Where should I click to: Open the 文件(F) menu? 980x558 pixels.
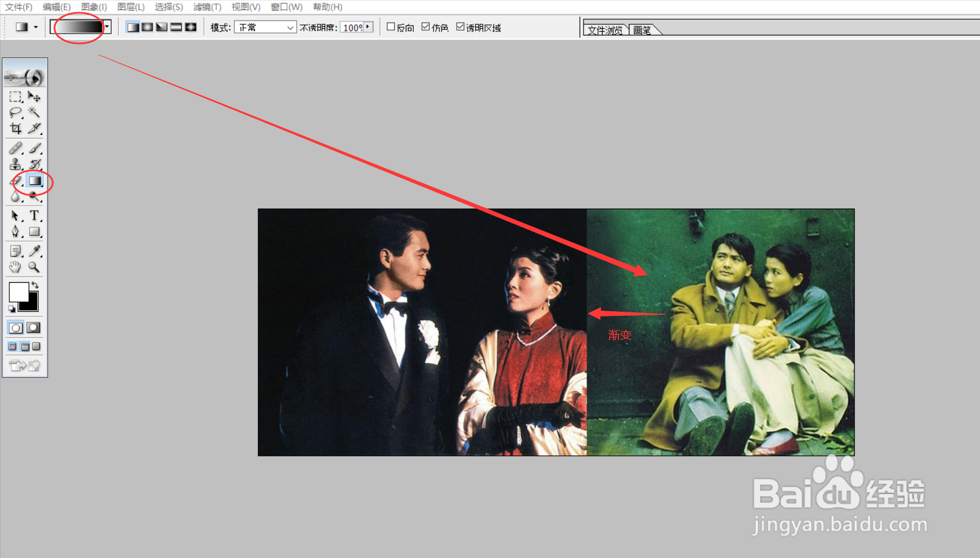click(x=19, y=7)
